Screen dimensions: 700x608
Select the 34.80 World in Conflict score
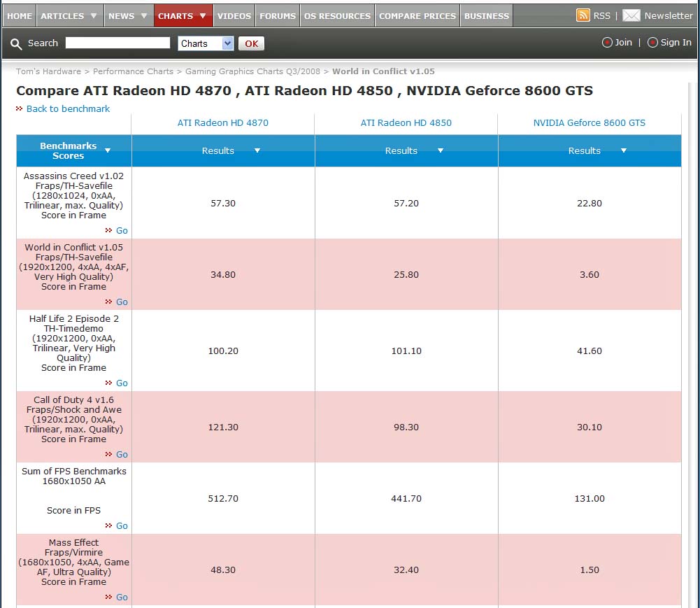223,275
